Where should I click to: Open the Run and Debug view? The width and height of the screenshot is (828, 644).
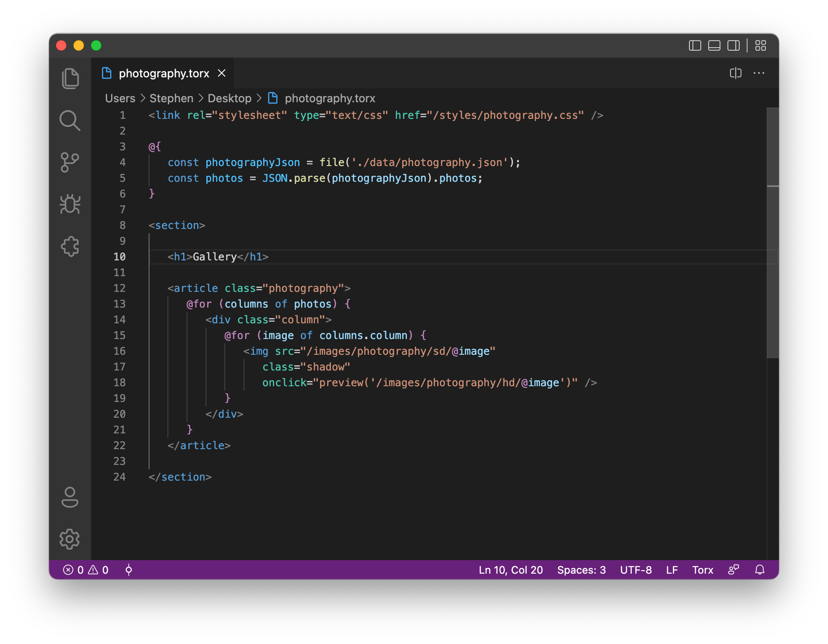point(70,204)
